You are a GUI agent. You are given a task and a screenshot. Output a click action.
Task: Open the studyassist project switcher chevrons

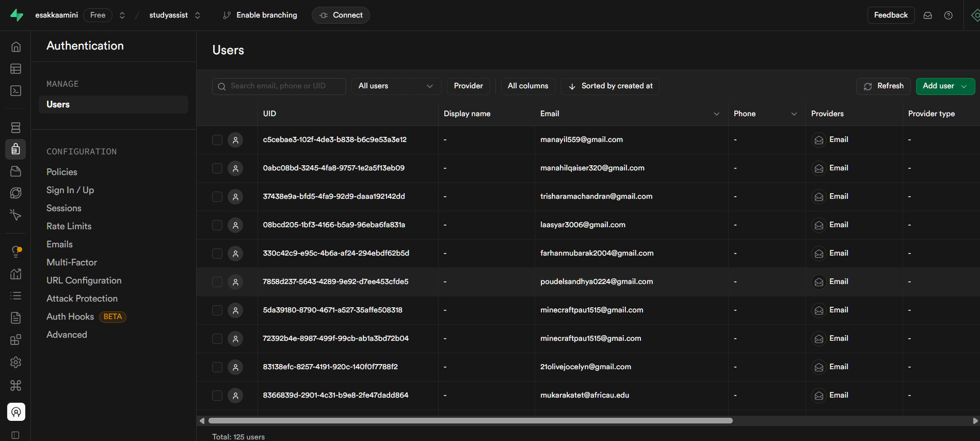click(x=197, y=15)
